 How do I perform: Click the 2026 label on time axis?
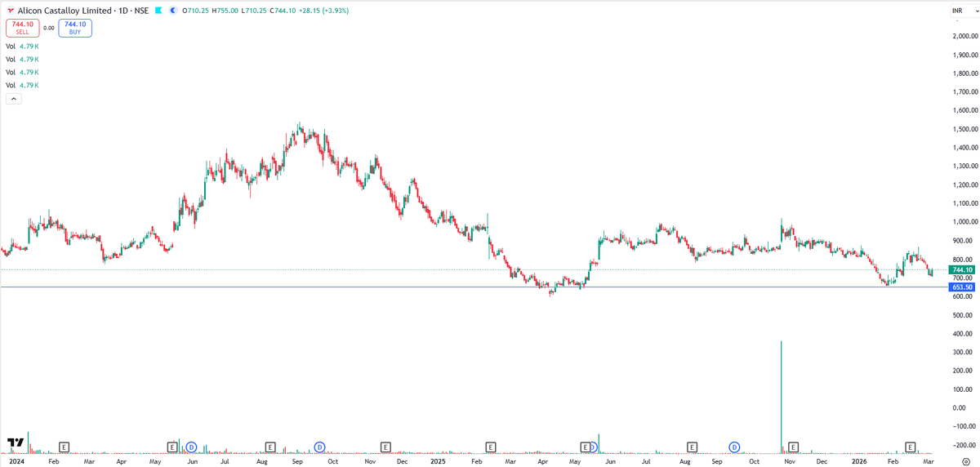click(859, 461)
